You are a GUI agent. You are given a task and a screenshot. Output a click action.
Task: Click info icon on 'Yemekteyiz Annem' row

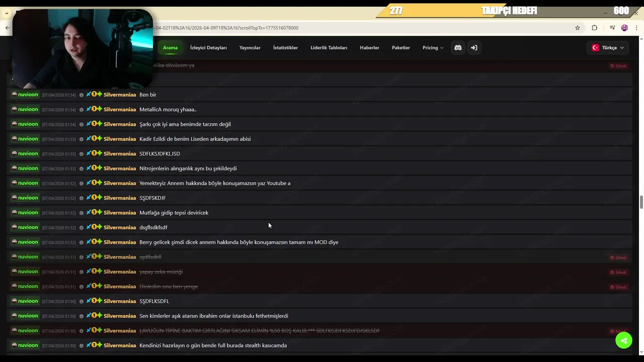click(x=82, y=184)
